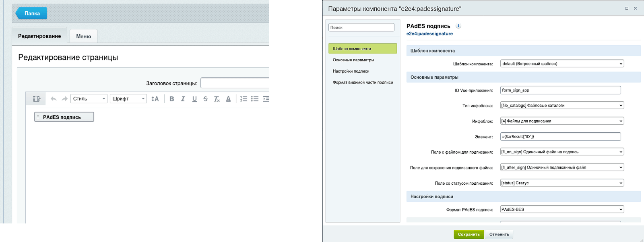The width and height of the screenshot is (644, 242).
Task: Click the Сохранить button
Action: (469, 234)
